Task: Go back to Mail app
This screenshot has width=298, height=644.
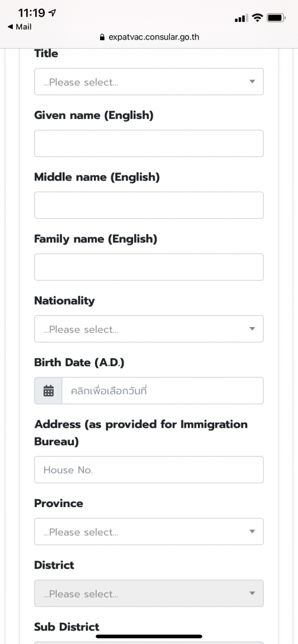Action: coord(20,27)
